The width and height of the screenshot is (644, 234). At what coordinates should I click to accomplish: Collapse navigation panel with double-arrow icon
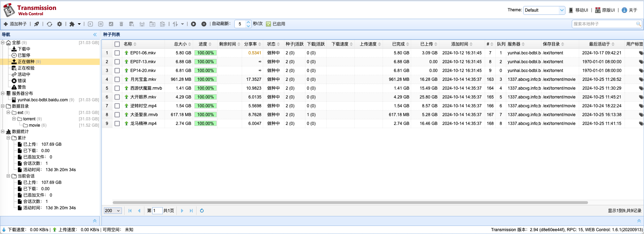point(95,35)
